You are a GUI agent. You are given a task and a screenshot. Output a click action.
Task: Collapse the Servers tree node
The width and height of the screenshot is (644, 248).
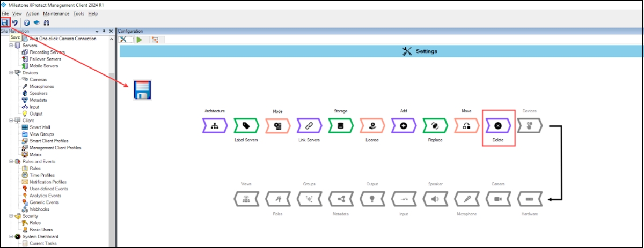point(11,46)
